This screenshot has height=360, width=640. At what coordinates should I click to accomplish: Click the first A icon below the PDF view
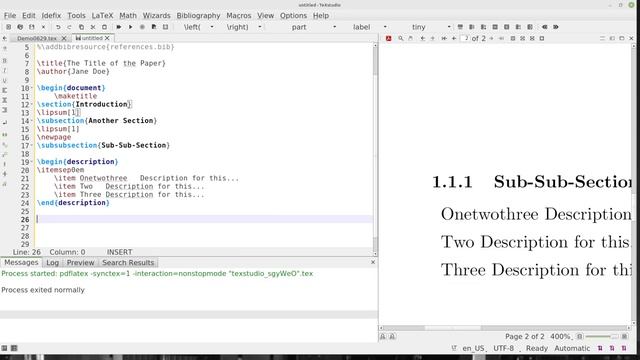tap(383, 336)
